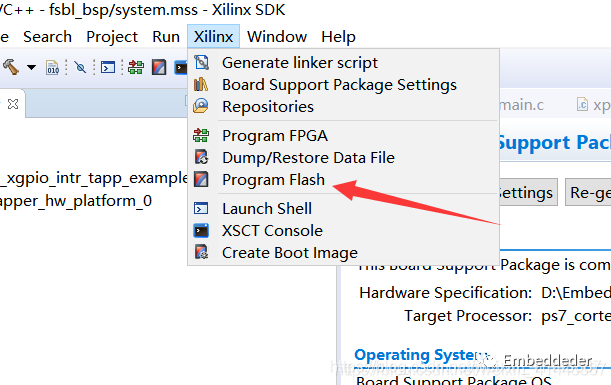
Task: Click the hammer build icon in toolbar
Action: [x=11, y=67]
